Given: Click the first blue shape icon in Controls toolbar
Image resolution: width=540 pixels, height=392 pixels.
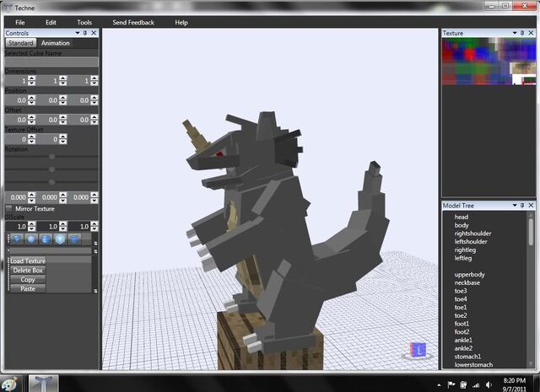Looking at the screenshot, I should (17, 239).
